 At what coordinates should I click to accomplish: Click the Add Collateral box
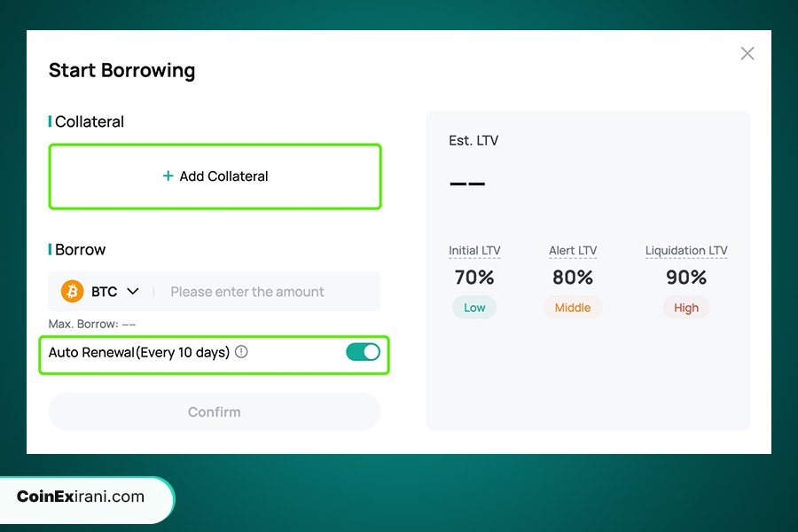click(x=215, y=176)
